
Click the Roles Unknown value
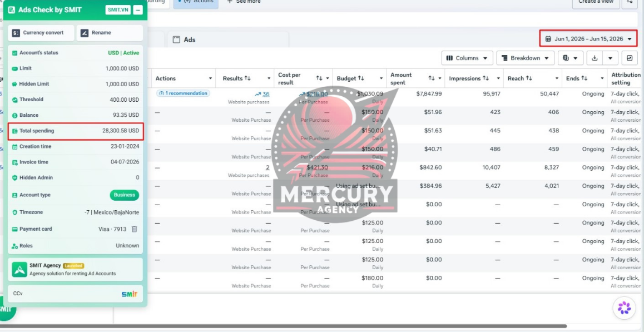(x=127, y=246)
